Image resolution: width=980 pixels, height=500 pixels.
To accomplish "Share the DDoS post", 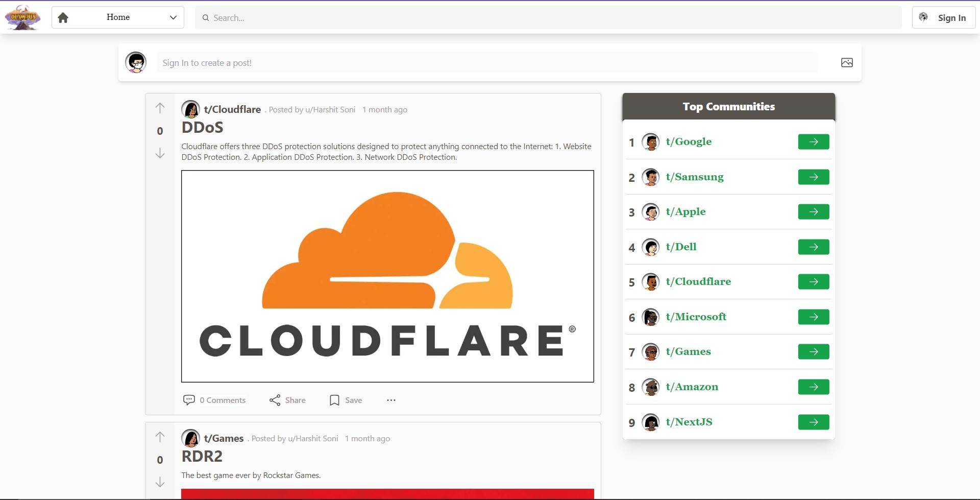I will pos(287,400).
